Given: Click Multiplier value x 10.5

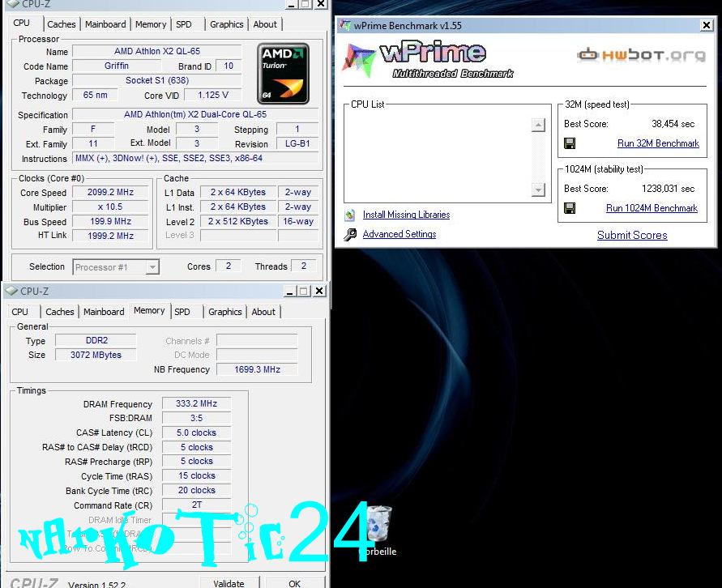Looking at the screenshot, I should (110, 207).
